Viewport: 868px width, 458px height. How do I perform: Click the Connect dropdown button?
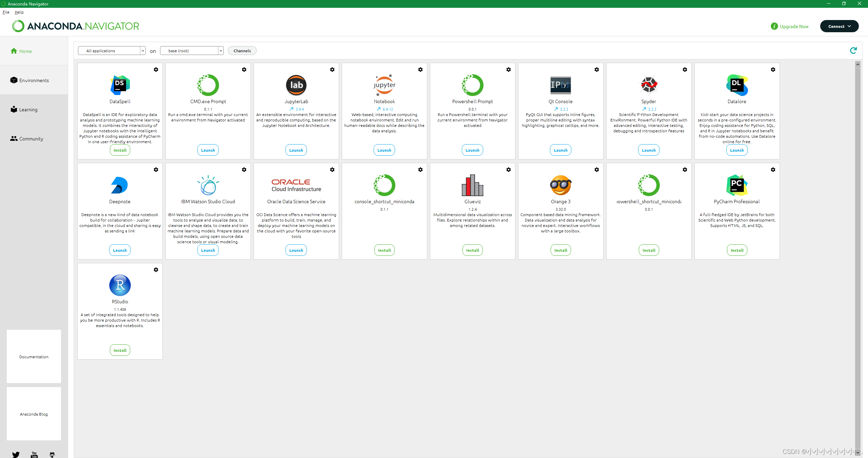tap(839, 26)
